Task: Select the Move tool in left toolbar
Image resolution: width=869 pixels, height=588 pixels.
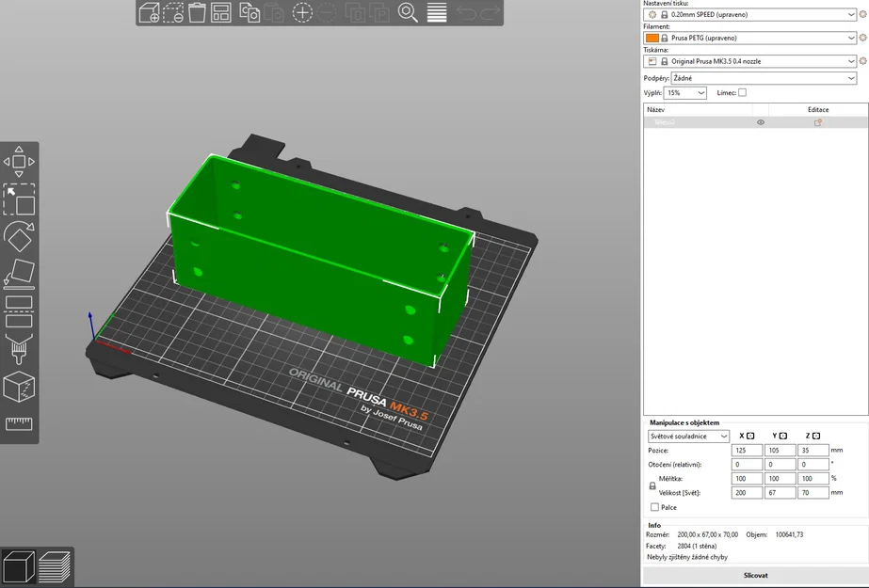Action: click(x=19, y=162)
